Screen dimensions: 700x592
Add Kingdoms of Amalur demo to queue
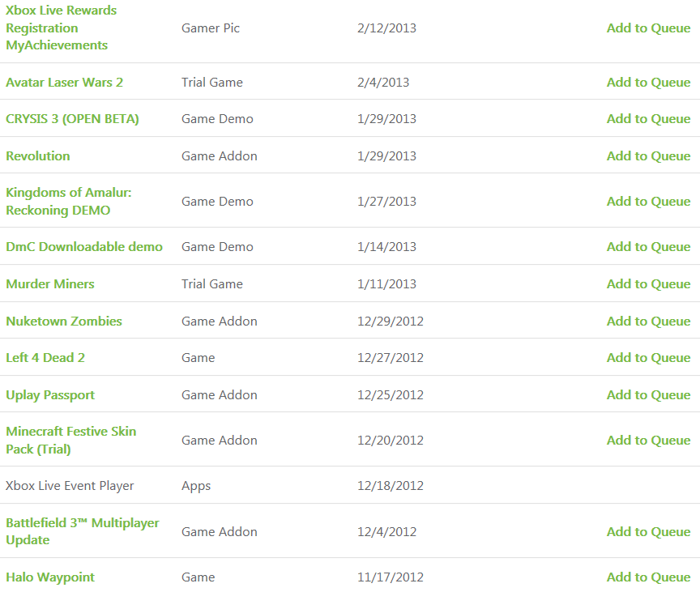[x=648, y=202]
